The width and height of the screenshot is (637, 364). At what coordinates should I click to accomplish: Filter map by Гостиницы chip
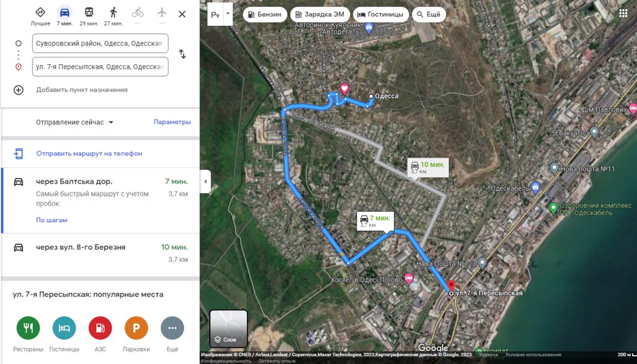click(x=380, y=14)
